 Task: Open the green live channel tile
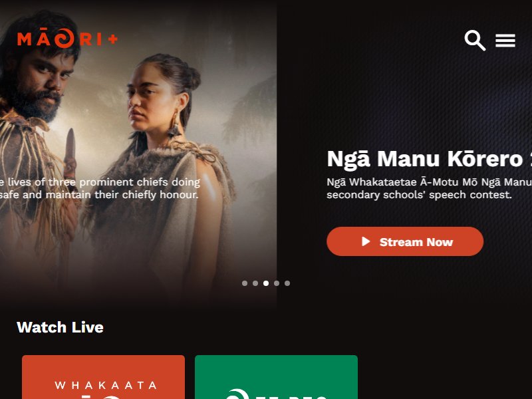pyautogui.click(x=276, y=377)
